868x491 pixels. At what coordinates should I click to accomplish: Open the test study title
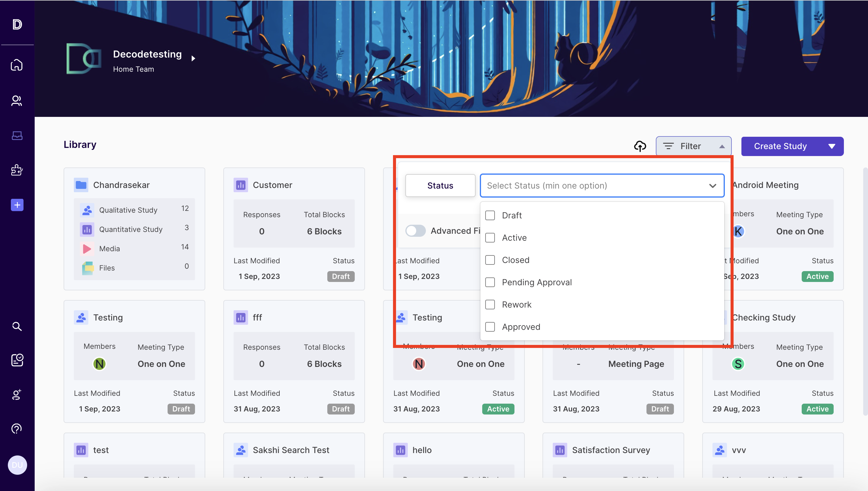101,450
